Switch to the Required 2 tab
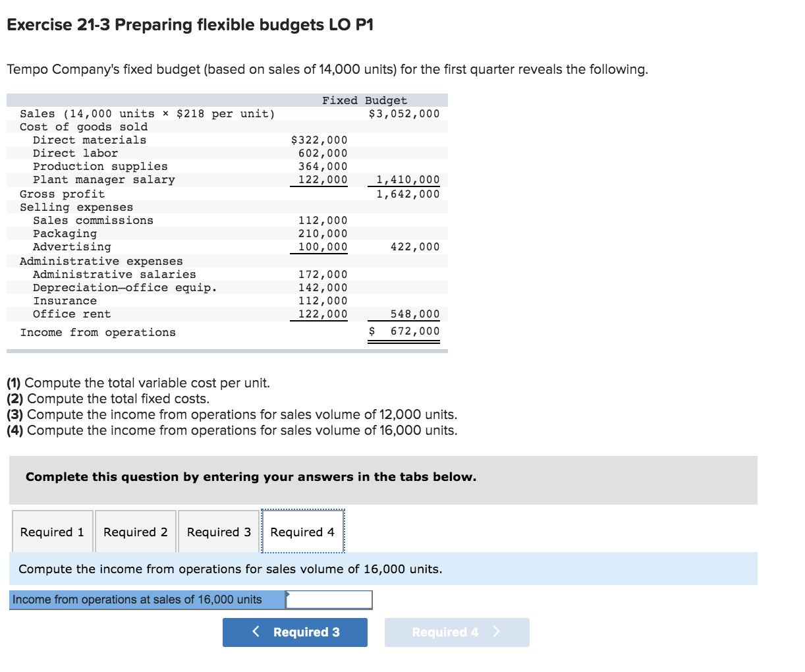Screen dimensions: 805x672 135,532
